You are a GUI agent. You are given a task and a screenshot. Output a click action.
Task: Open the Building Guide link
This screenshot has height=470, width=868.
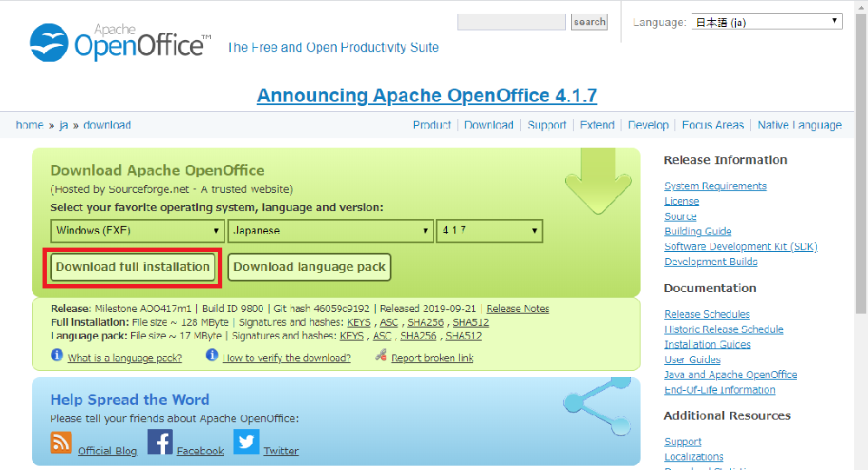[698, 231]
